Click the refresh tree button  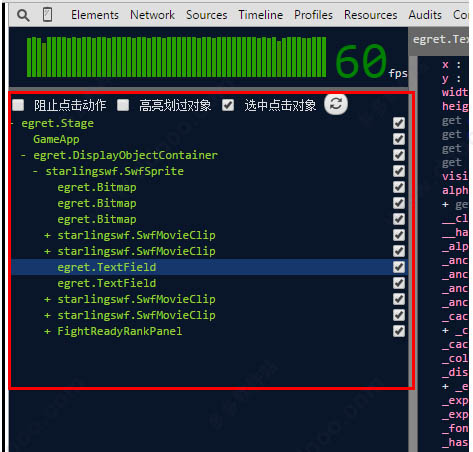[x=336, y=104]
